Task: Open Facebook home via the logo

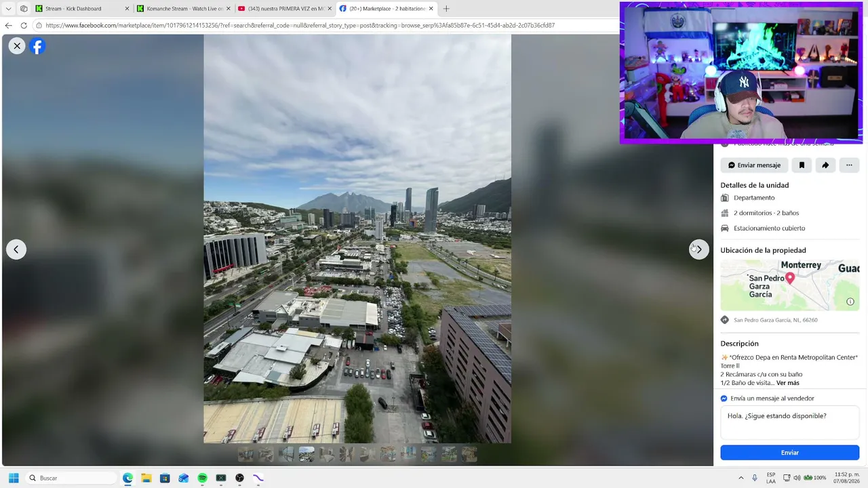Action: pyautogui.click(x=37, y=45)
